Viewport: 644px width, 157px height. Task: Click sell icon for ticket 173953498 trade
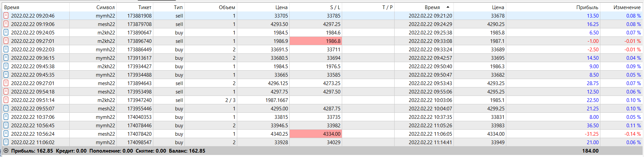(6, 91)
